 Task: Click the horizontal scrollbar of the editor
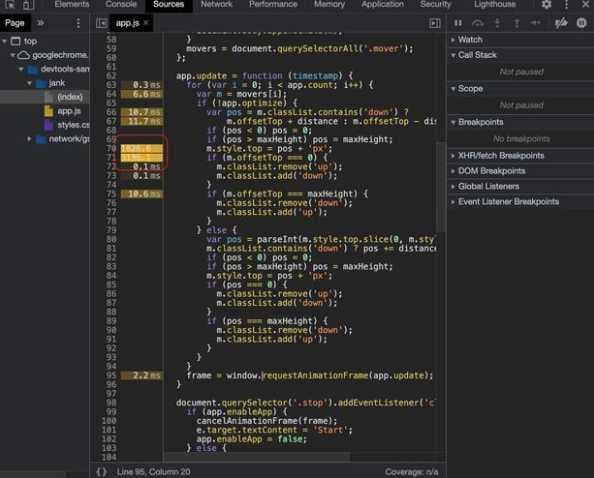tap(257, 457)
